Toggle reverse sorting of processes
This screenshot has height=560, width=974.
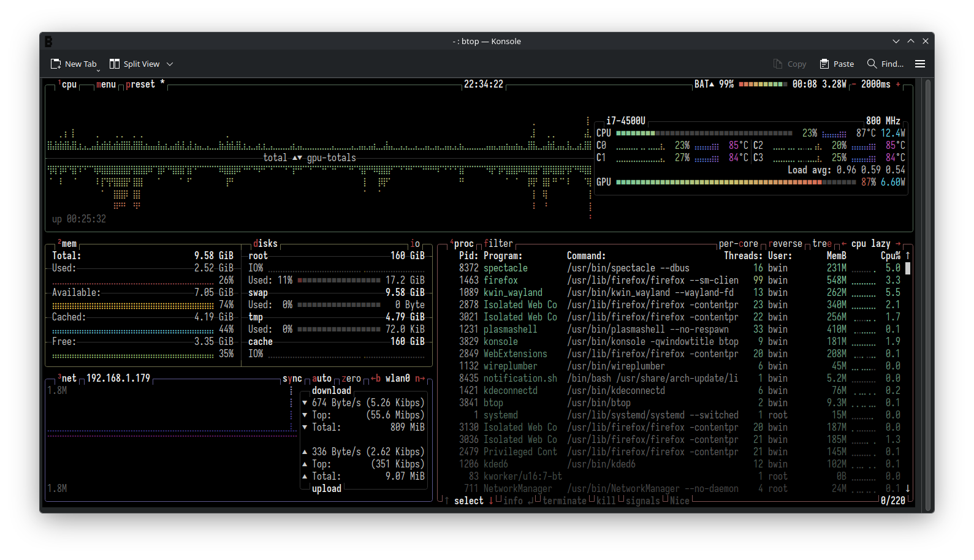pos(785,244)
